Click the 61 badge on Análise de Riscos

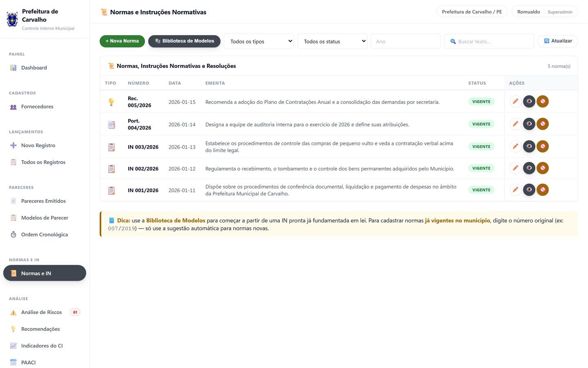[x=75, y=312]
